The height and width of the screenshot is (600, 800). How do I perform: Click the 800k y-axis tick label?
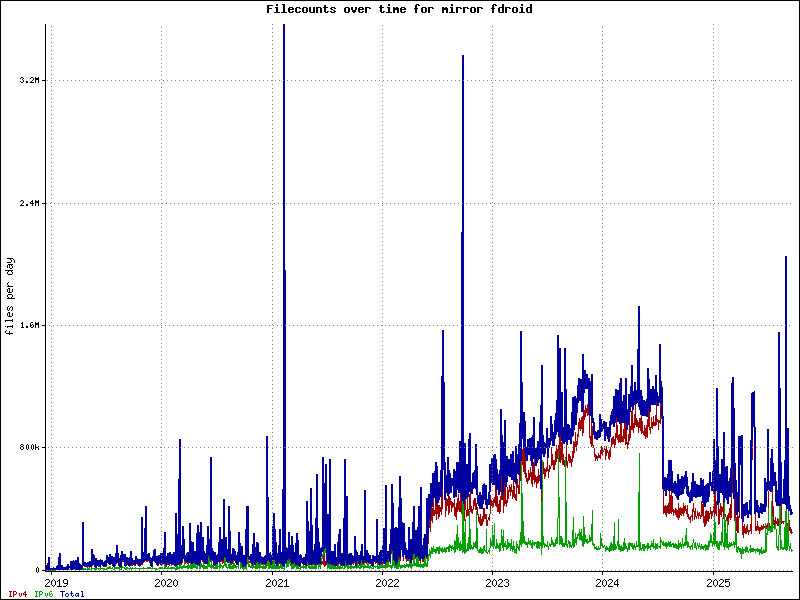tap(30, 448)
